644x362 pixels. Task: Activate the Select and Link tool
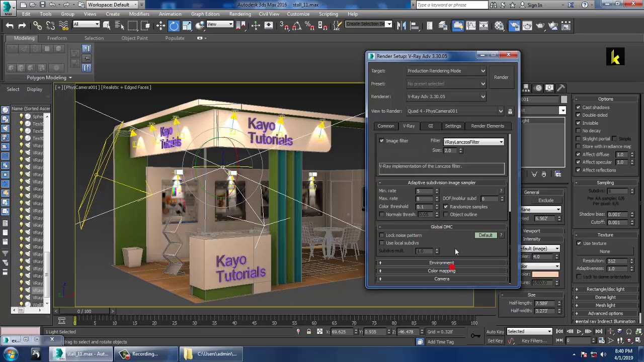(38, 26)
